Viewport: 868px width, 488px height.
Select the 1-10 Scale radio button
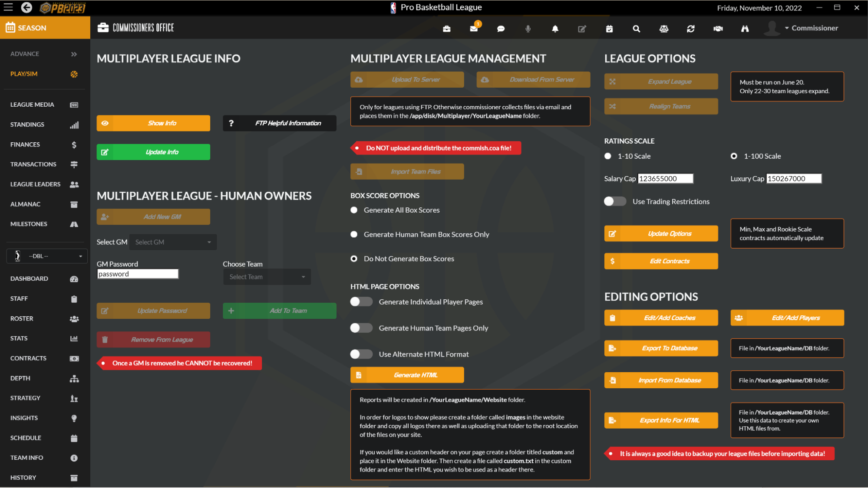[x=608, y=156]
